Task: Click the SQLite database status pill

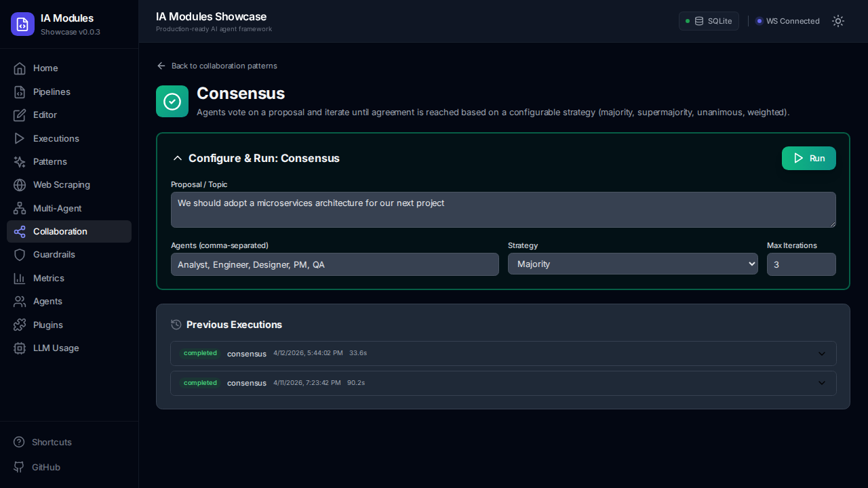Action: click(709, 21)
